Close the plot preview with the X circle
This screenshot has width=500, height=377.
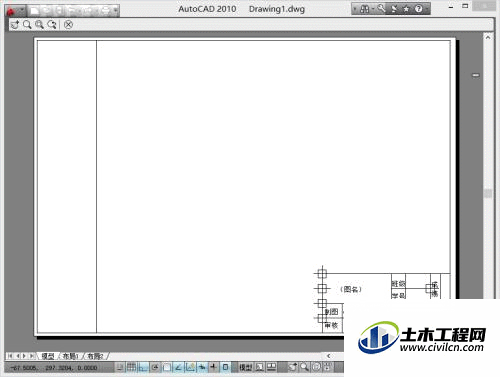coord(68,25)
